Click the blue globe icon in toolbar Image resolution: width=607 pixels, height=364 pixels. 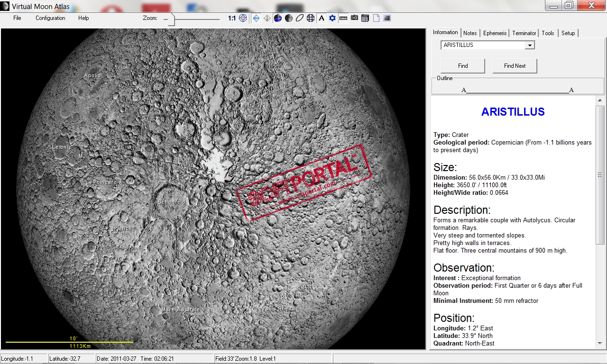(x=278, y=18)
